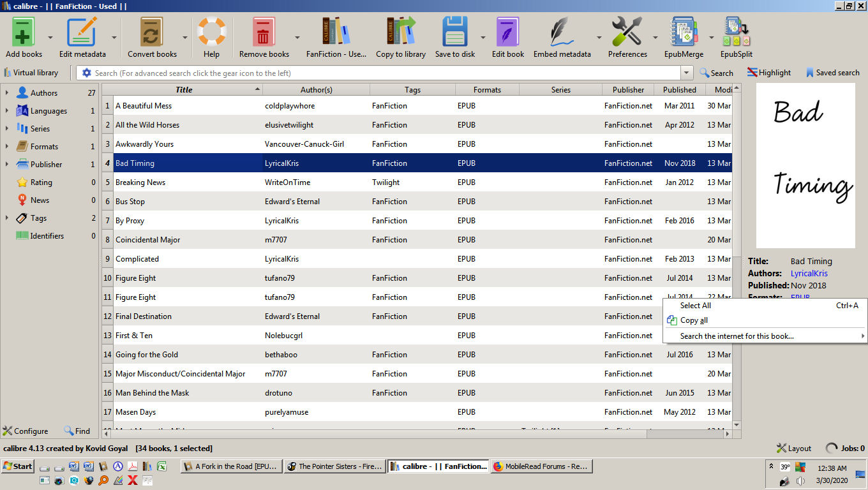This screenshot has height=490, width=868.
Task: Expand the Tags category
Action: pyautogui.click(x=7, y=218)
